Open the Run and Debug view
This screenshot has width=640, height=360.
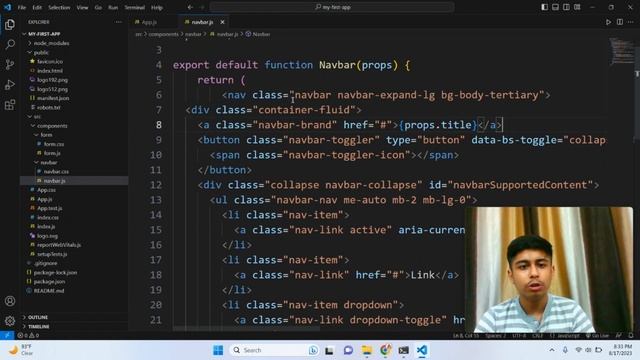(x=10, y=84)
